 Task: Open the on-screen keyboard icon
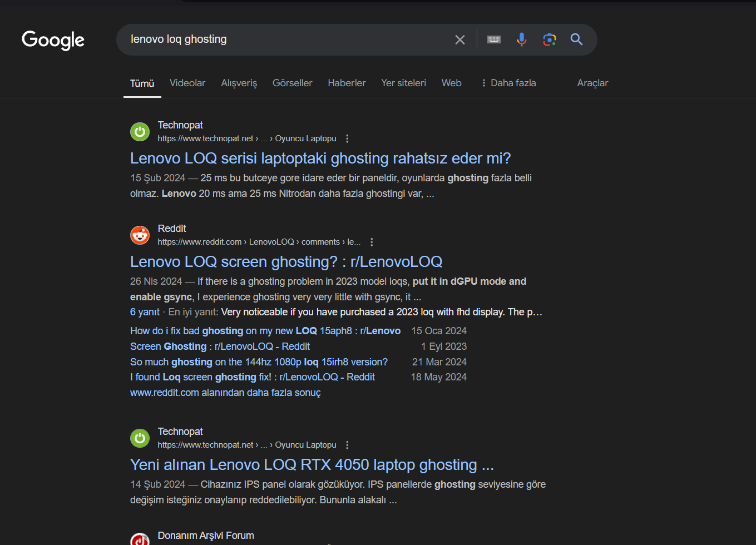(x=494, y=39)
